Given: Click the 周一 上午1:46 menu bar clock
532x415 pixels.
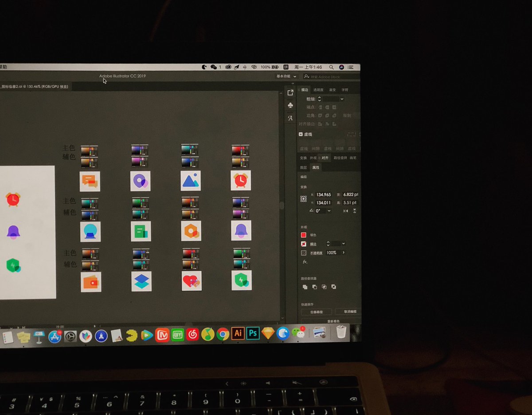Looking at the screenshot, I should click(307, 67).
